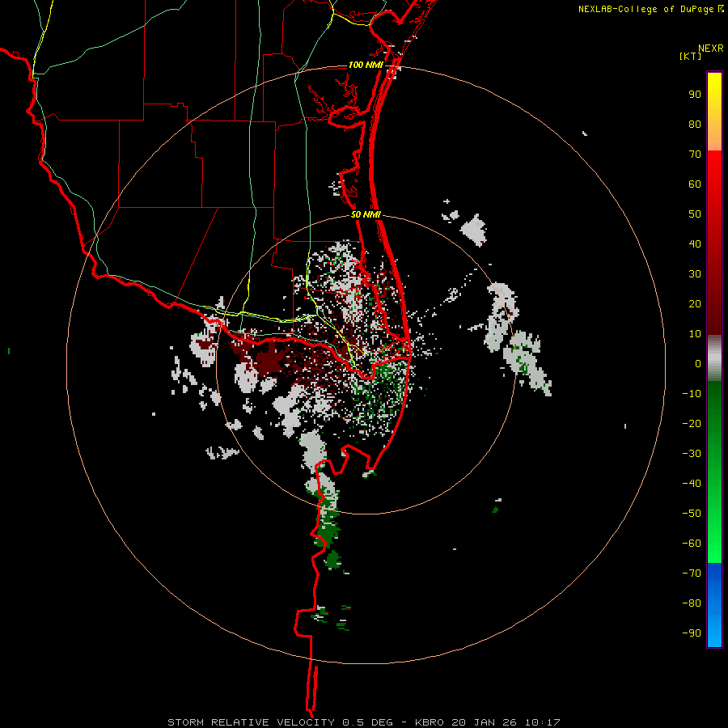Click the NEXR label above the color scale
This screenshot has height=728, width=728.
[711, 49]
